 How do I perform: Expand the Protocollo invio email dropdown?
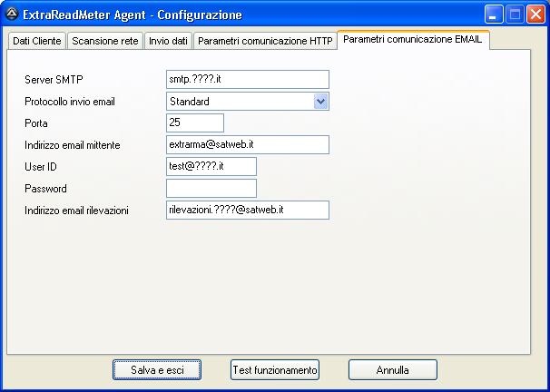tap(320, 102)
